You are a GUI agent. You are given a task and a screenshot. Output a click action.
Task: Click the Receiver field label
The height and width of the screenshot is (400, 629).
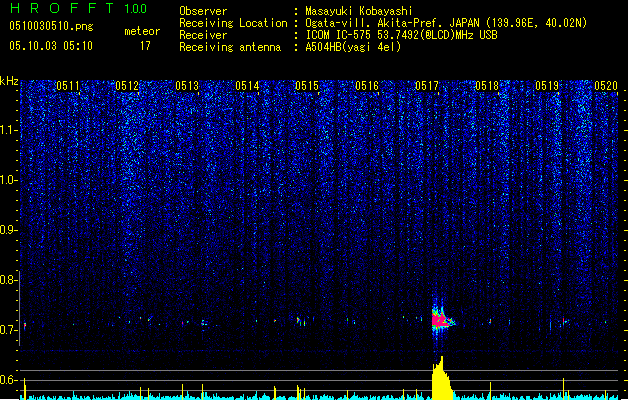(203, 35)
